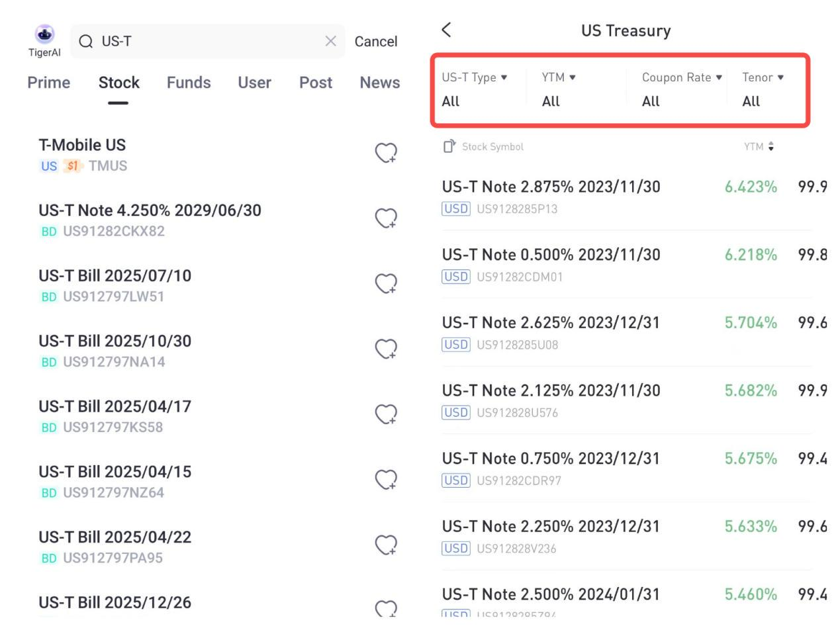Screen dimensions: 840x630
Task: Expand the Coupon Rate filter
Action: click(x=682, y=77)
